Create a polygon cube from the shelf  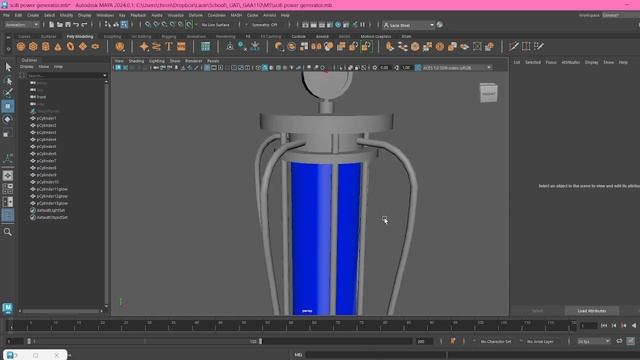(x=33, y=47)
